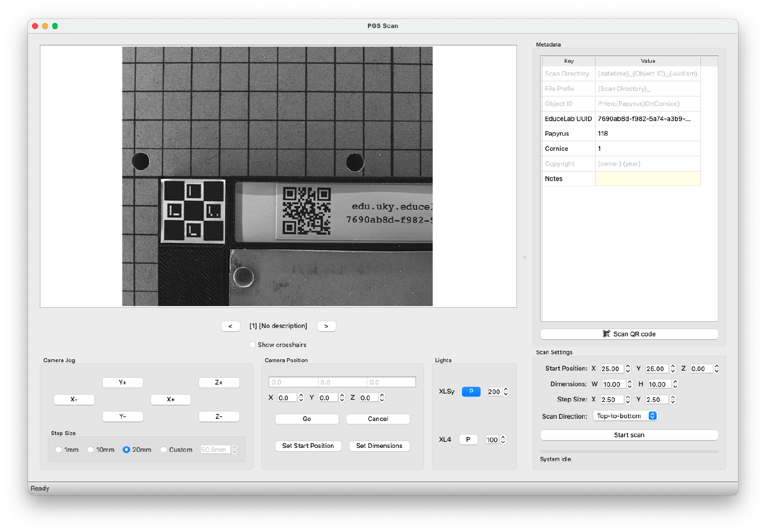This screenshot has width=766, height=532.
Task: Show next camera image with > button
Action: click(x=326, y=326)
